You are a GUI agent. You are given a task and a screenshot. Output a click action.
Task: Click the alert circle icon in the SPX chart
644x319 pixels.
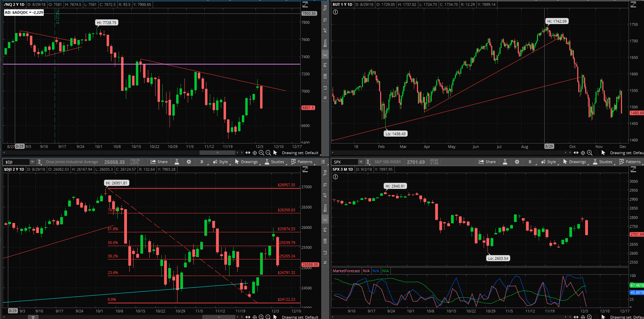[335, 177]
